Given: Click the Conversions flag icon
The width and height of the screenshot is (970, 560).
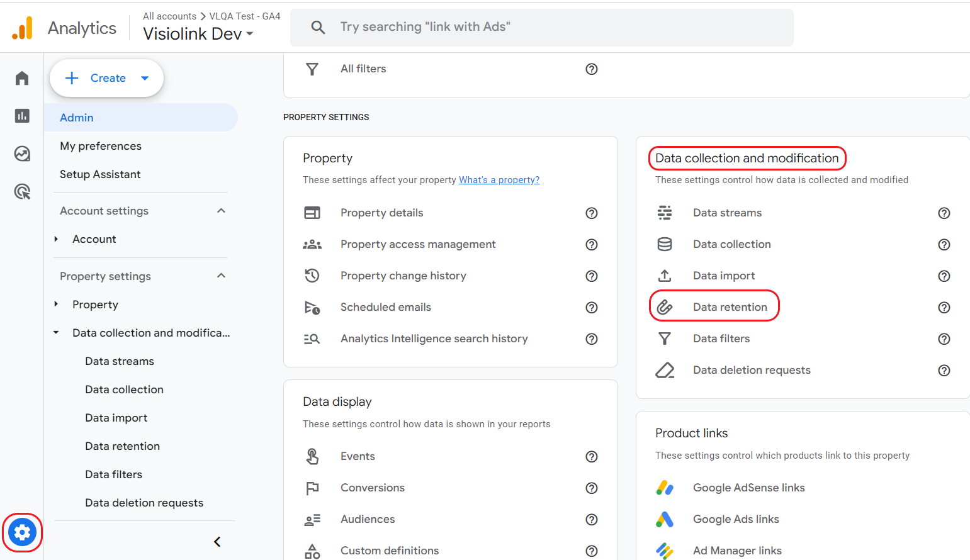Looking at the screenshot, I should [312, 488].
